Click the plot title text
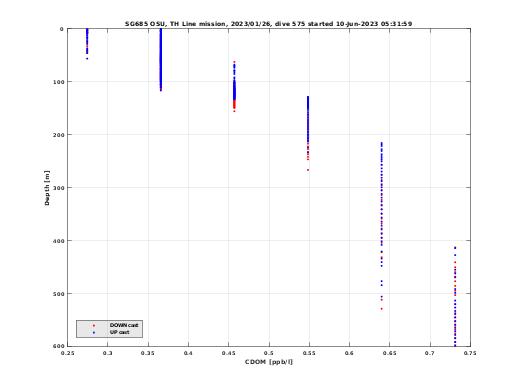Screen dimensions: 520x390 [268, 24]
